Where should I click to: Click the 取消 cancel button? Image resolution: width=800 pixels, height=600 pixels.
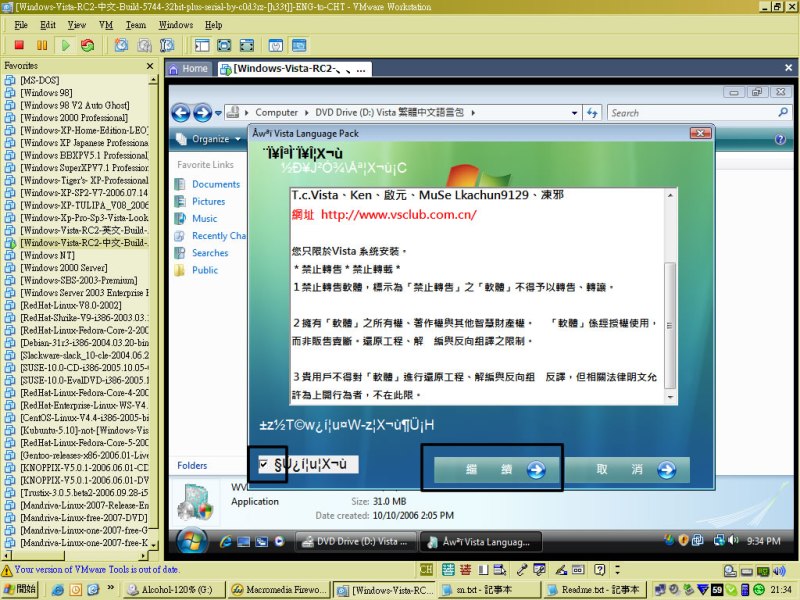pos(628,469)
